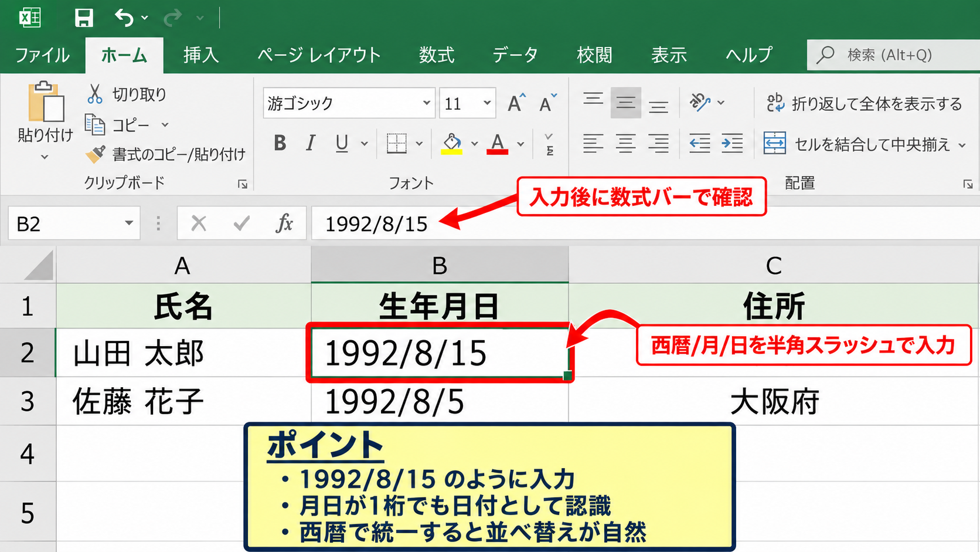This screenshot has height=552, width=980.
Task: Open the borders dropdown arrow
Action: 419,143
